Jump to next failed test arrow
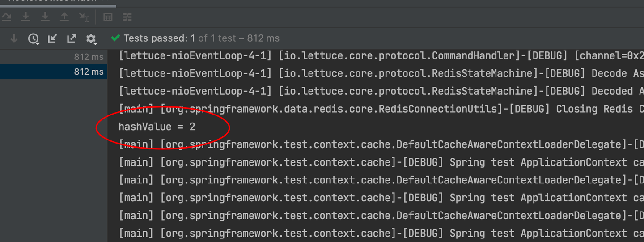This screenshot has height=242, width=644. [x=14, y=39]
